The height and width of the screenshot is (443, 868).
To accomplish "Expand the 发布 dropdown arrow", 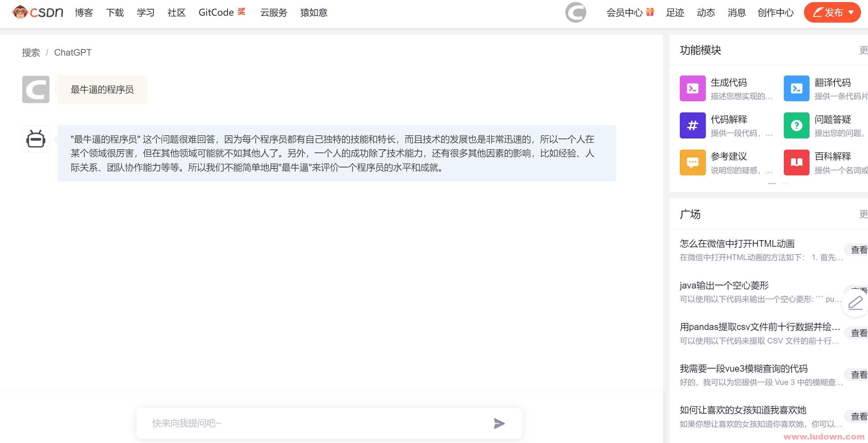I will [851, 13].
